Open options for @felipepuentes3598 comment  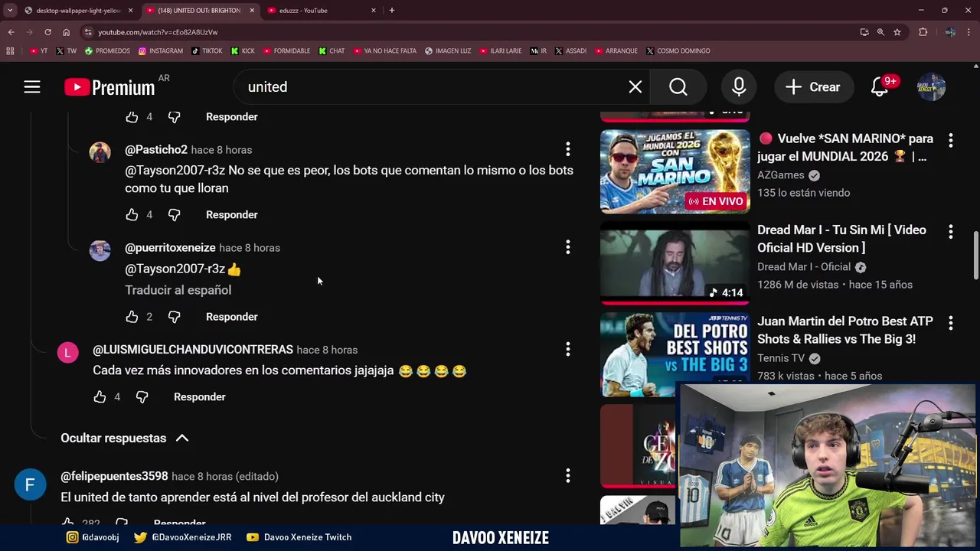pyautogui.click(x=567, y=476)
